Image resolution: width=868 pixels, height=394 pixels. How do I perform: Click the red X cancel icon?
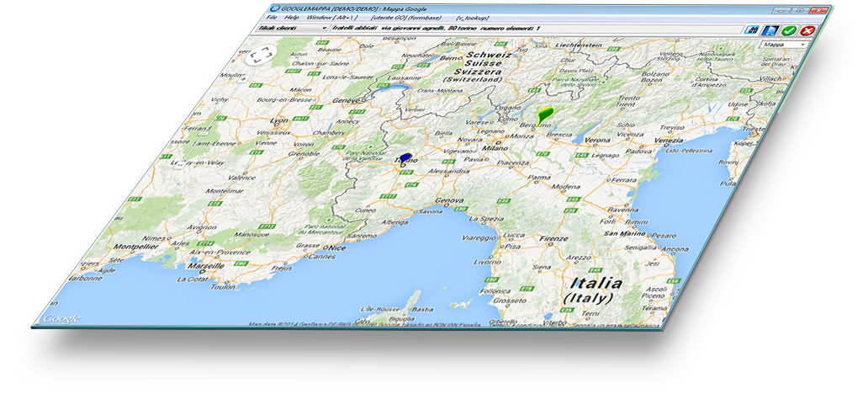(x=807, y=31)
